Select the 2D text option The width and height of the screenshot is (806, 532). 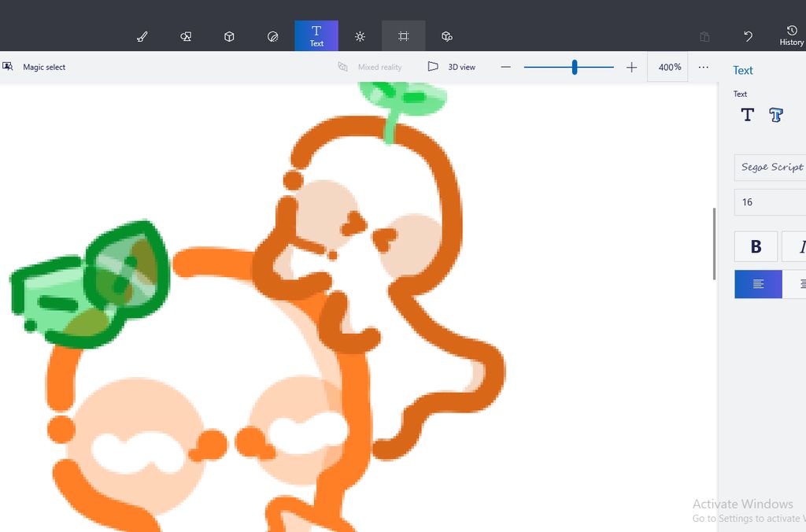(748, 115)
